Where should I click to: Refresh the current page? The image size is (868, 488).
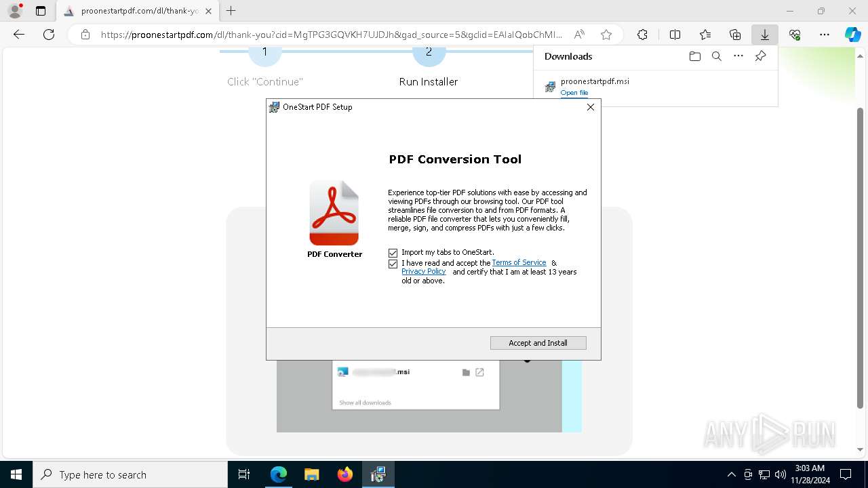(49, 35)
